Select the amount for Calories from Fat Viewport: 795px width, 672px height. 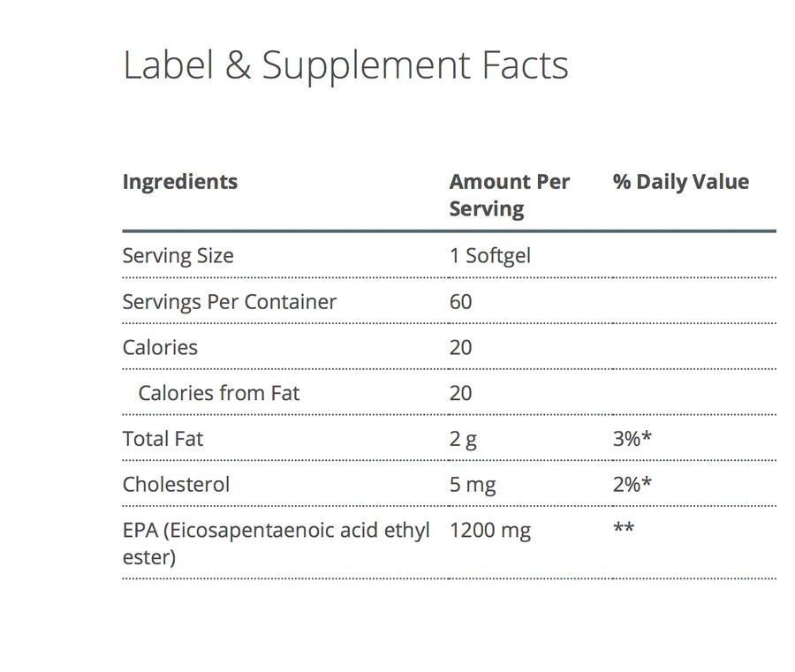tap(460, 393)
